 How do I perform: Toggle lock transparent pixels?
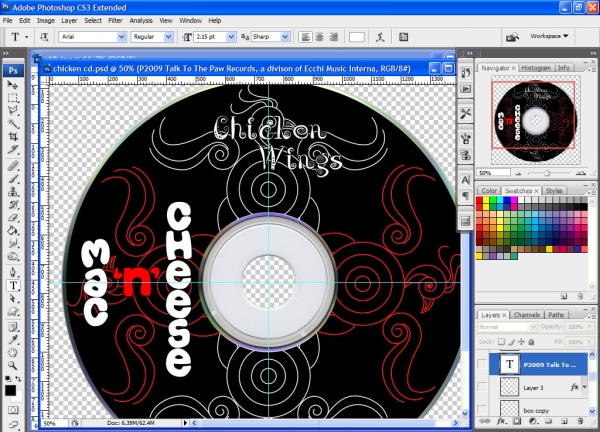pyautogui.click(x=501, y=342)
